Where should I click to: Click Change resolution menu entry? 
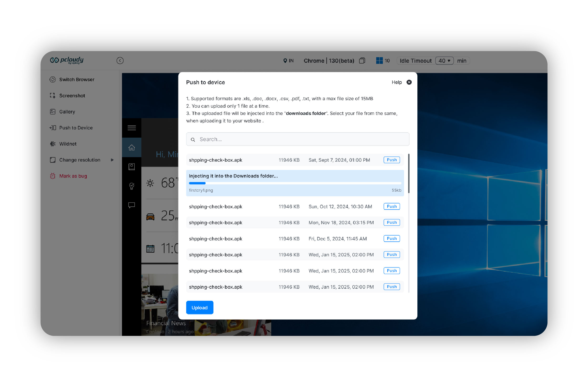click(x=80, y=160)
